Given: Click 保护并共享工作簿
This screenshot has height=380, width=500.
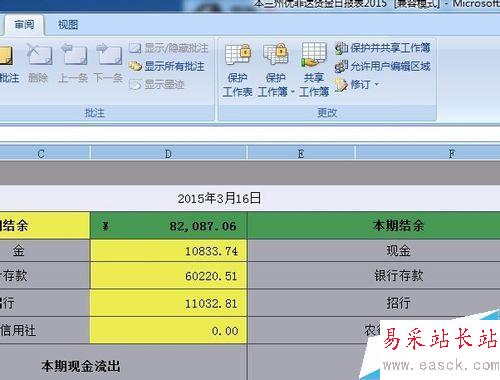Looking at the screenshot, I should [383, 48].
